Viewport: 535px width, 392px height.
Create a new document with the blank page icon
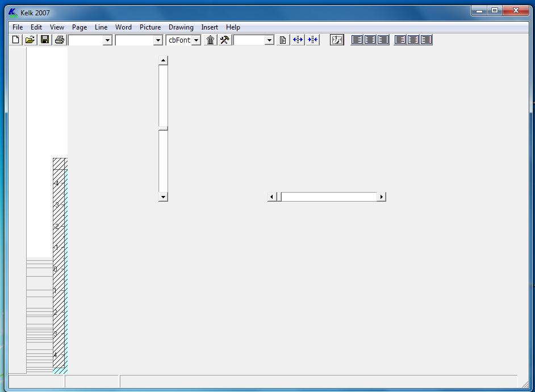click(16, 40)
